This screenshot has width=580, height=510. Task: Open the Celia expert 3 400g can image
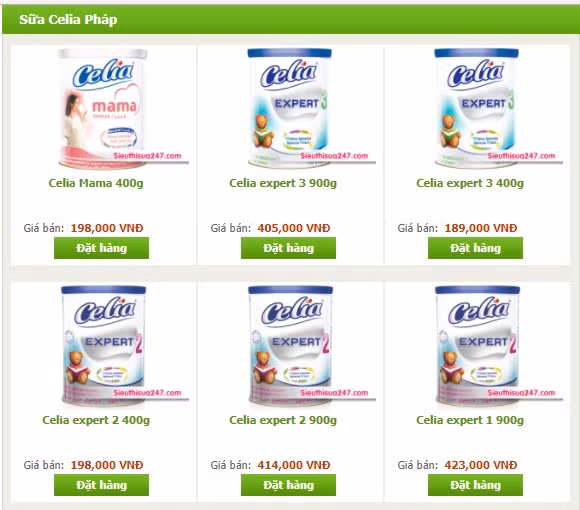476,108
